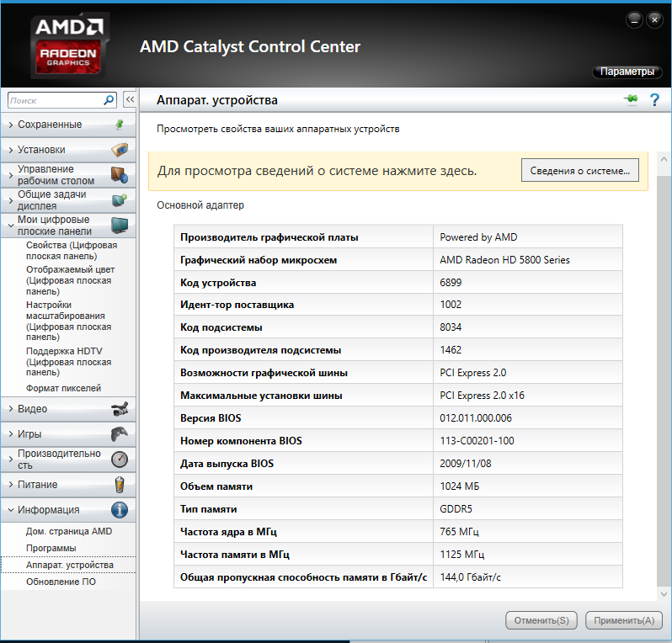Expand the Видео section

(11, 409)
